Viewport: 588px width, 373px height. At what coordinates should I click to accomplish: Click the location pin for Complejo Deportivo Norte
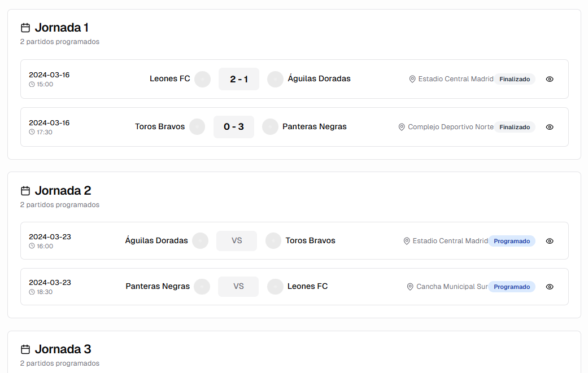402,127
